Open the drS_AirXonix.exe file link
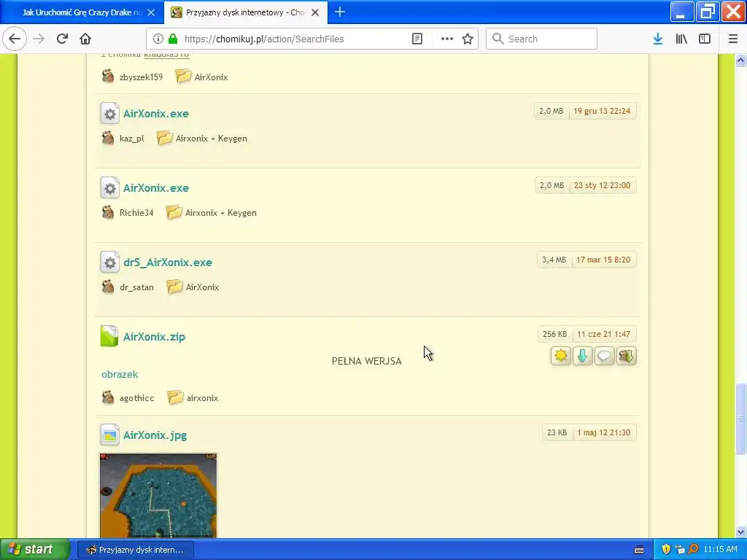This screenshot has width=747, height=560. click(x=168, y=262)
